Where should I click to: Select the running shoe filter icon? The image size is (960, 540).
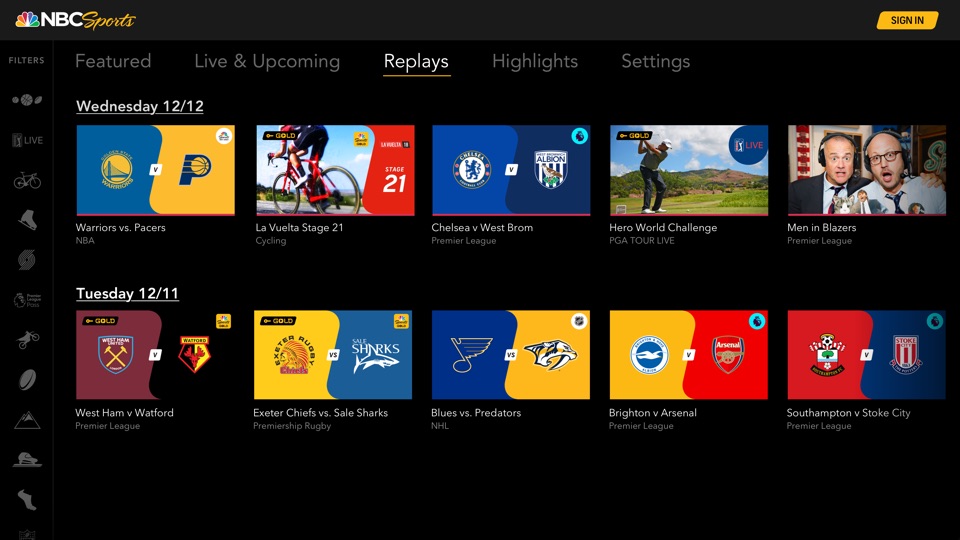point(27,500)
